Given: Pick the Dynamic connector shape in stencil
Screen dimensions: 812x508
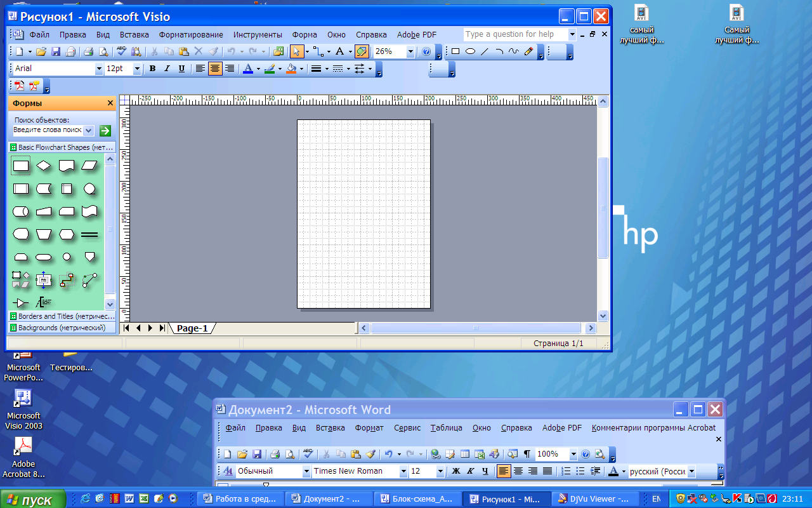Looking at the screenshot, I should coord(67,279).
